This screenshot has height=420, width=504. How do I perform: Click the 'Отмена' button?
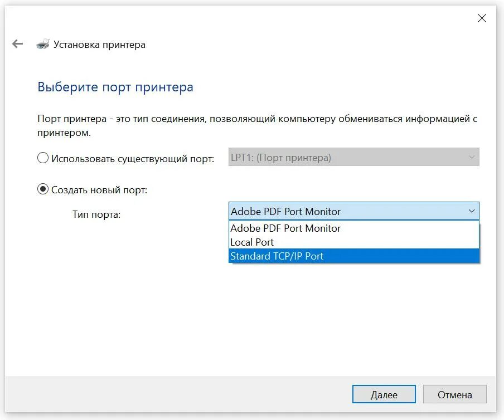tap(454, 394)
